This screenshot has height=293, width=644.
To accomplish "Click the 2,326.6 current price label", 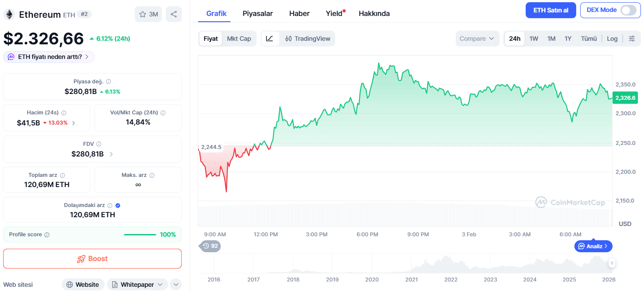I will point(624,98).
